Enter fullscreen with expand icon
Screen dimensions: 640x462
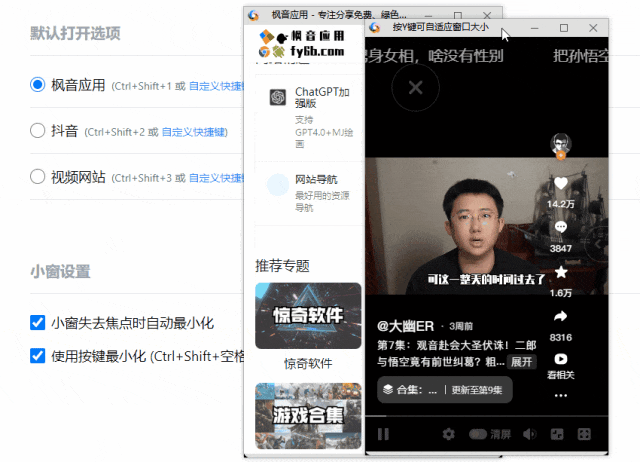(x=584, y=434)
